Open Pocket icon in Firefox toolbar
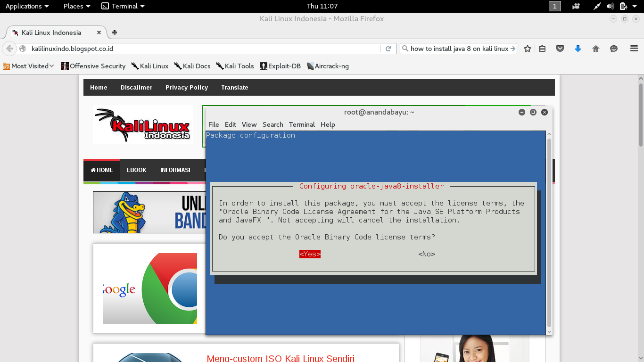The width and height of the screenshot is (644, 362). 560,49
